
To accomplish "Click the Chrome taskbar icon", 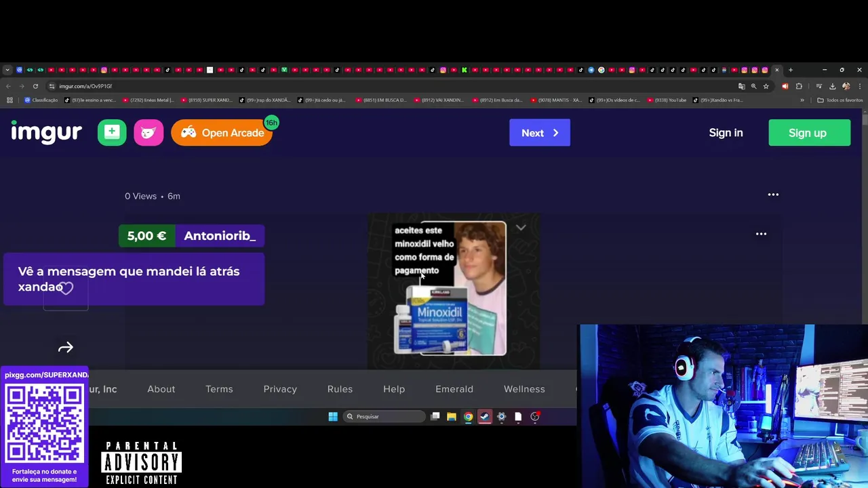I will pos(468,417).
